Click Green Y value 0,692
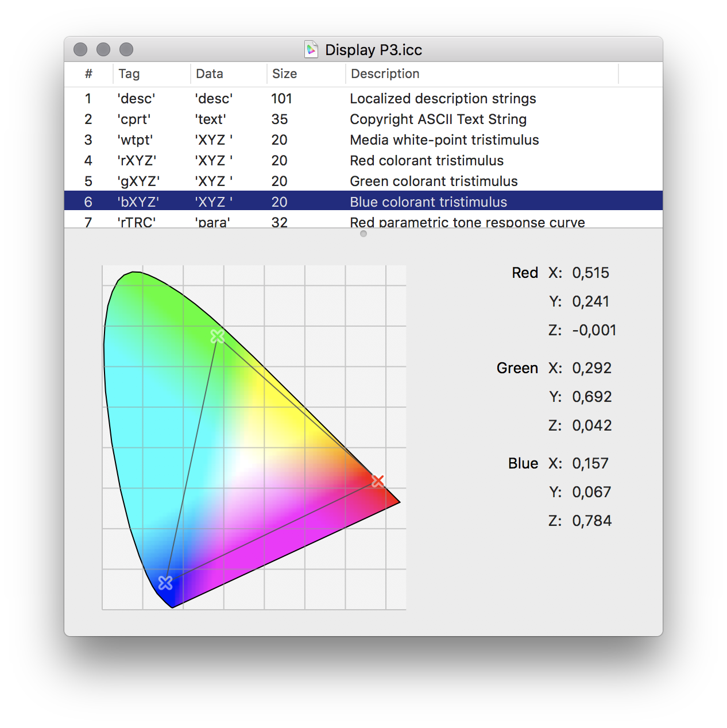The width and height of the screenshot is (727, 728). pyautogui.click(x=592, y=397)
